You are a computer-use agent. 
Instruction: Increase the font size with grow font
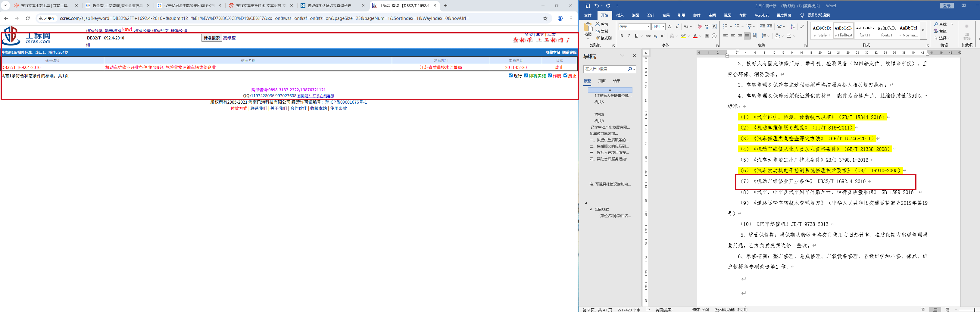coord(670,27)
